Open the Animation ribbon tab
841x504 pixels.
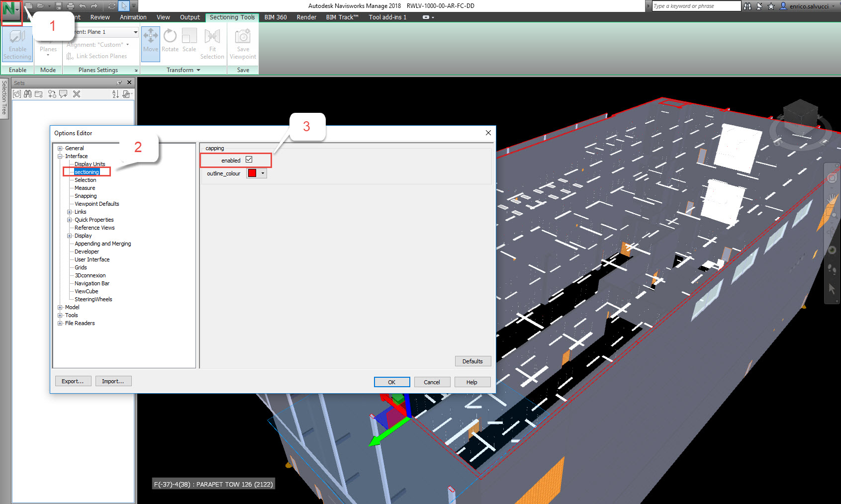pyautogui.click(x=133, y=17)
